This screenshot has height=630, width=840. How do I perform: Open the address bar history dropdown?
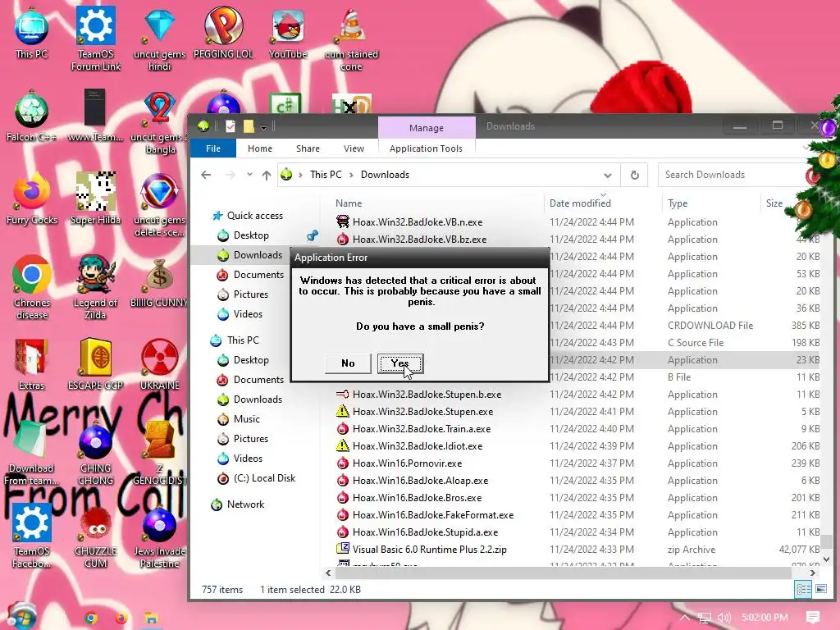pyautogui.click(x=608, y=176)
